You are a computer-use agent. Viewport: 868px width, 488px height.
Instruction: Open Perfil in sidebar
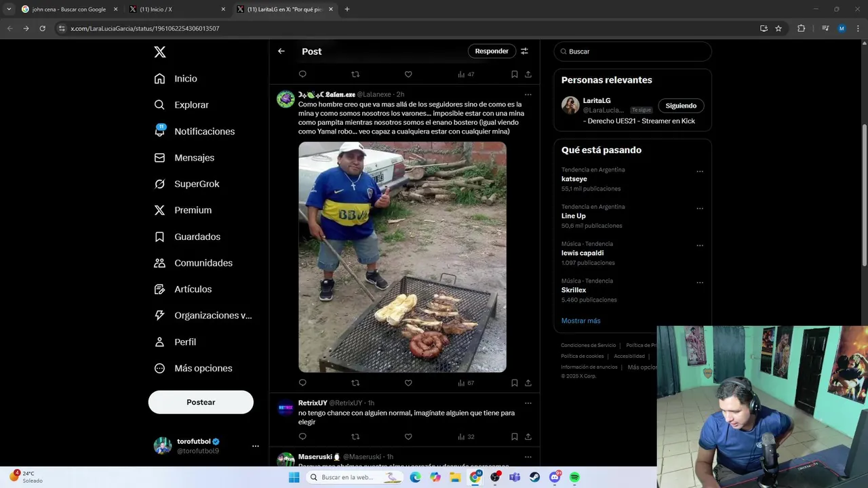point(175,342)
